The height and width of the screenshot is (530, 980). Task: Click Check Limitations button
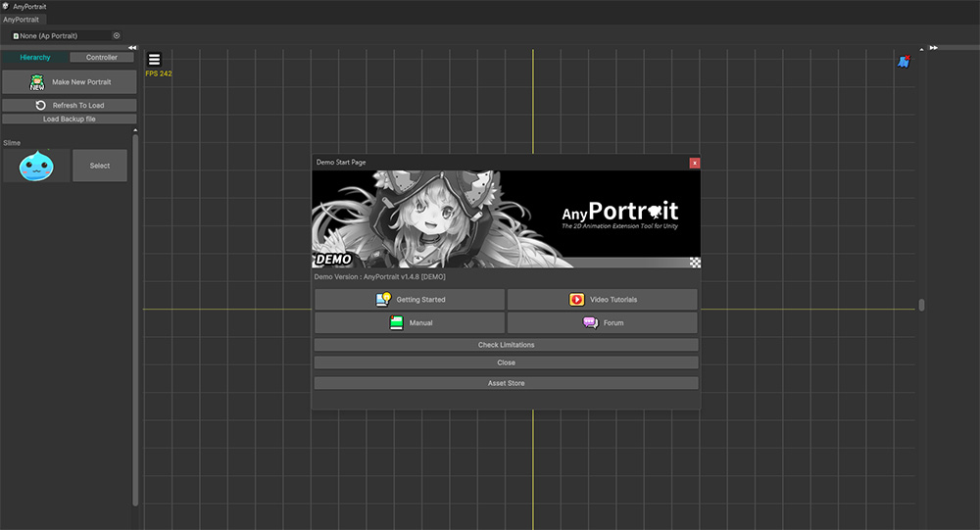(507, 345)
